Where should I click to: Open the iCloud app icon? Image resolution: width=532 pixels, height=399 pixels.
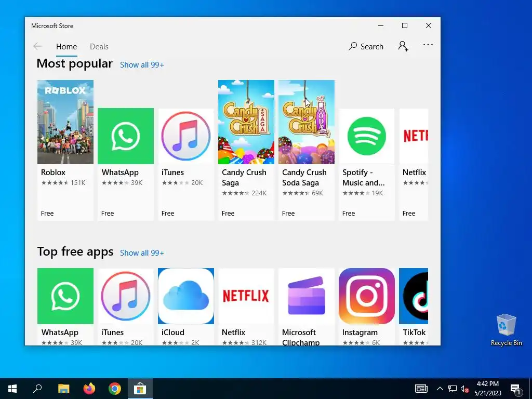186,296
